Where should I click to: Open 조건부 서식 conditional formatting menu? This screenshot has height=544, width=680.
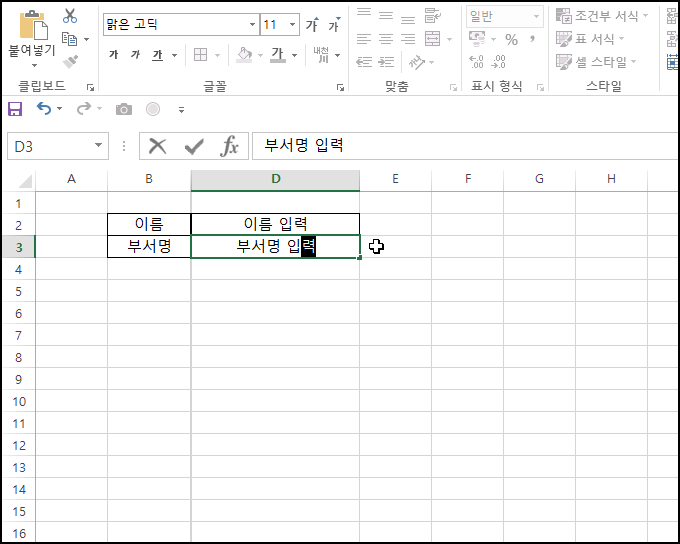602,16
